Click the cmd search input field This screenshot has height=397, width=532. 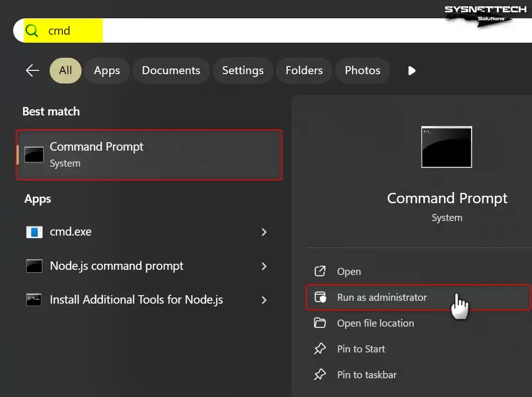point(272,31)
